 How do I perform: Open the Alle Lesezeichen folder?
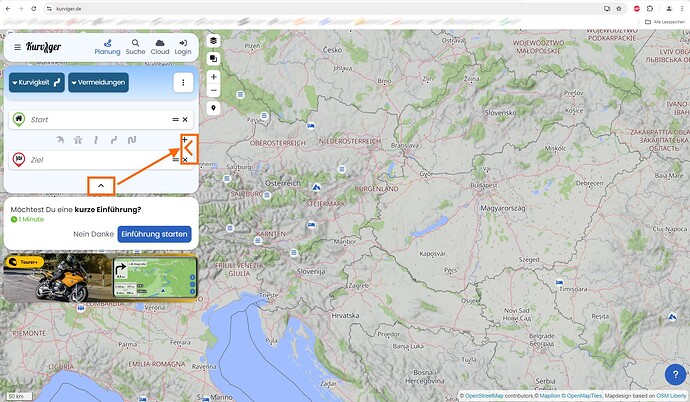(x=665, y=22)
